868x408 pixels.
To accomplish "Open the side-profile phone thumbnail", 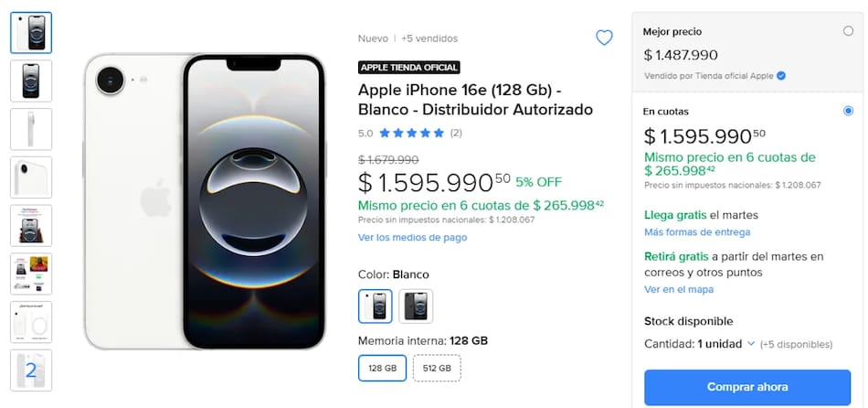I will coord(31,129).
